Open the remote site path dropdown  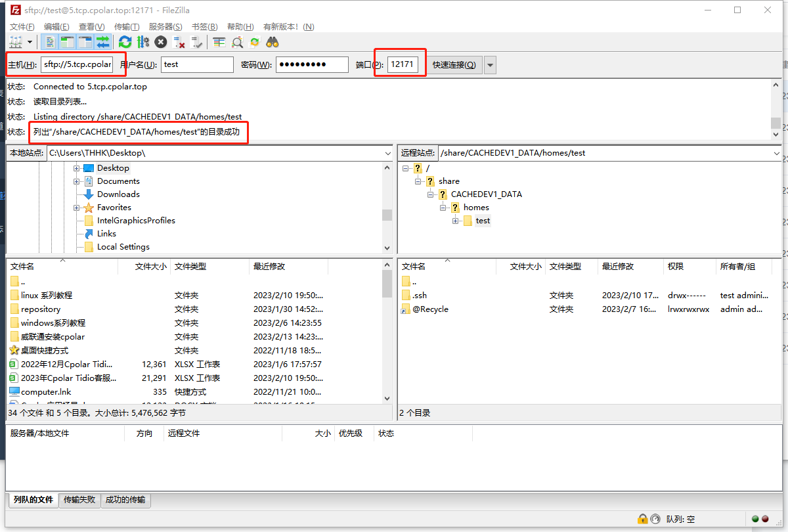pyautogui.click(x=777, y=152)
